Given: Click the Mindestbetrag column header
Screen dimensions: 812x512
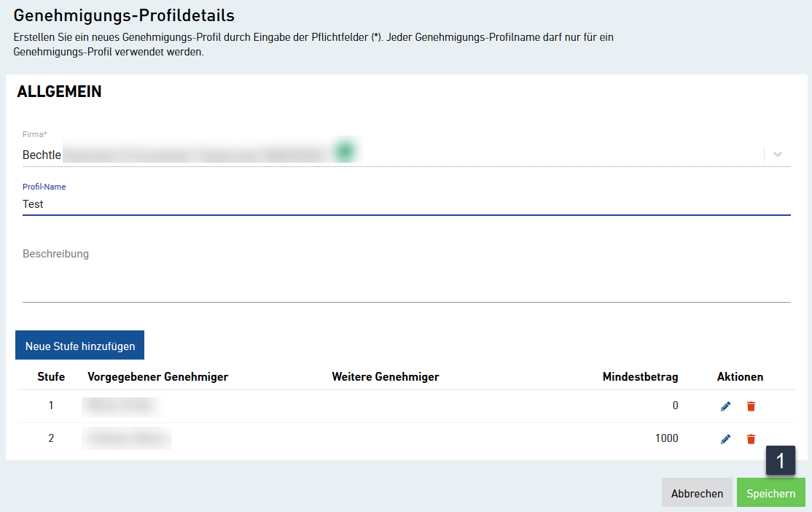Looking at the screenshot, I should click(x=640, y=376).
